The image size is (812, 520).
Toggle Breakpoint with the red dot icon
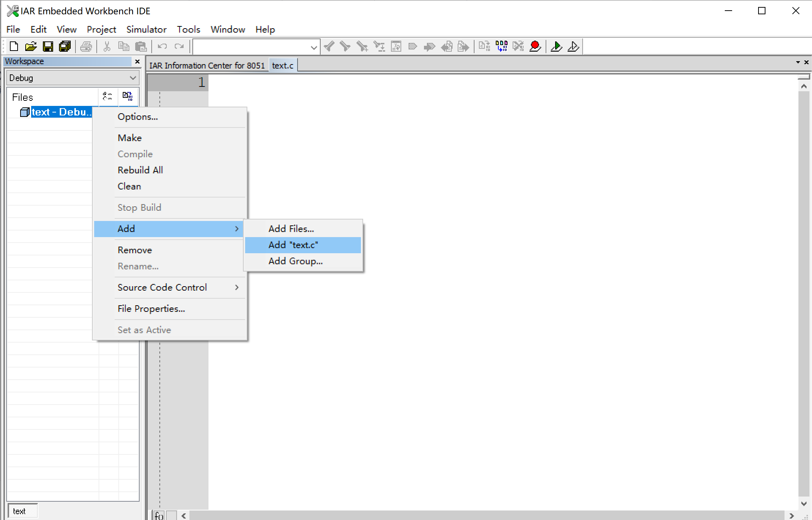(535, 47)
